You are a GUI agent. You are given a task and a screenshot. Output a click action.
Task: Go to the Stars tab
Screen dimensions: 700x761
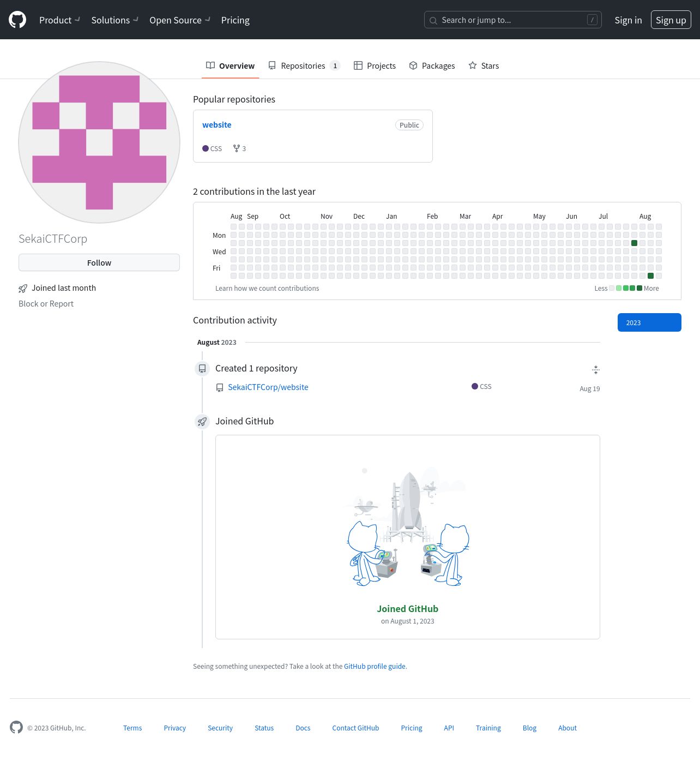click(484, 66)
